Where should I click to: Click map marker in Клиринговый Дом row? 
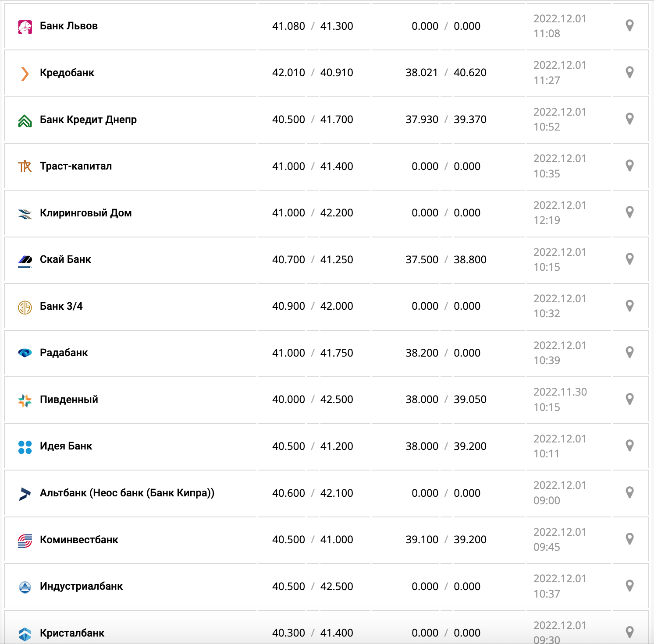(x=629, y=212)
